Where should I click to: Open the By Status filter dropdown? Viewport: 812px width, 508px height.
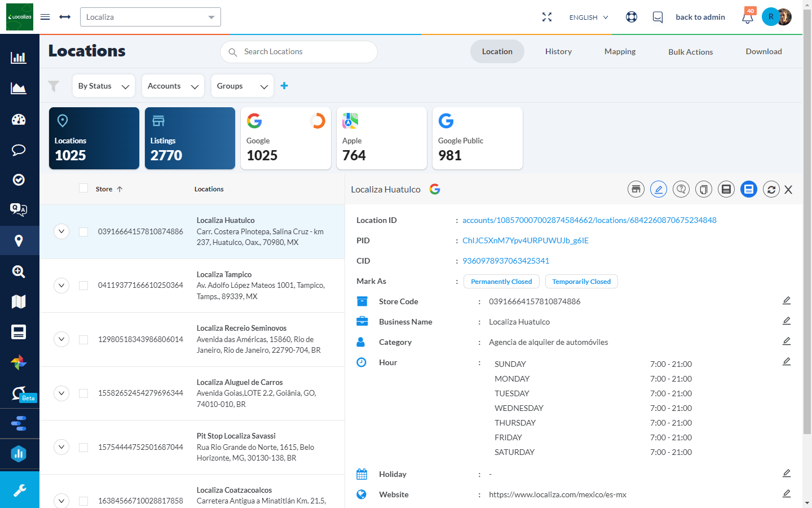point(104,86)
